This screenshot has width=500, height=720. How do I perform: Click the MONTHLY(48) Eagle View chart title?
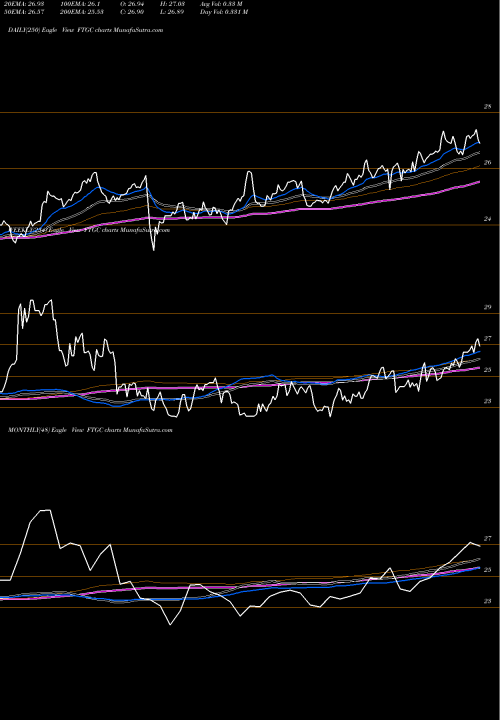[x=90, y=430]
